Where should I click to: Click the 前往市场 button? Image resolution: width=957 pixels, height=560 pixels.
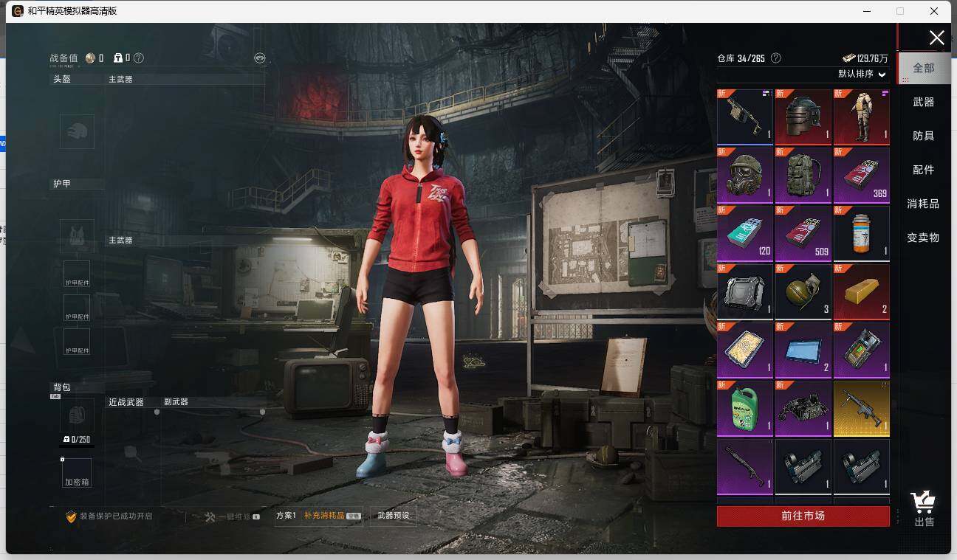tap(803, 516)
